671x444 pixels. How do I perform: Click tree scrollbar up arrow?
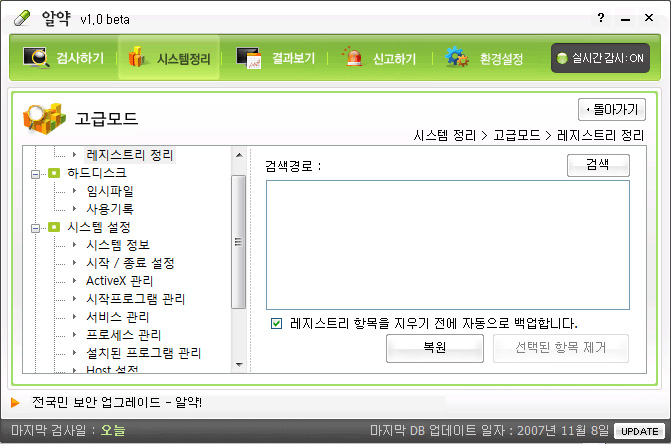[x=239, y=155]
